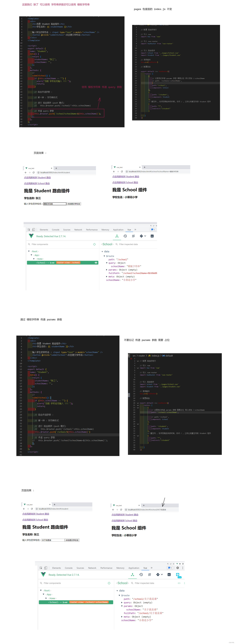Collapse the Root node in upper DevTools tree
The image size is (236, 644).
click(29, 251)
